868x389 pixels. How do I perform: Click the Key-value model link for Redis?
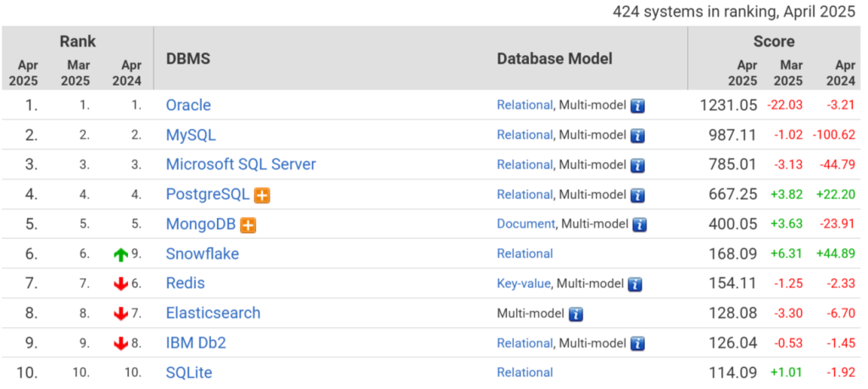(x=524, y=284)
